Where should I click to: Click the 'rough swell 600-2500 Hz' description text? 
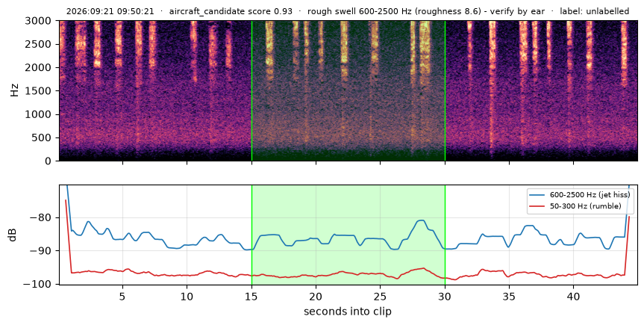pyautogui.click(x=360, y=11)
